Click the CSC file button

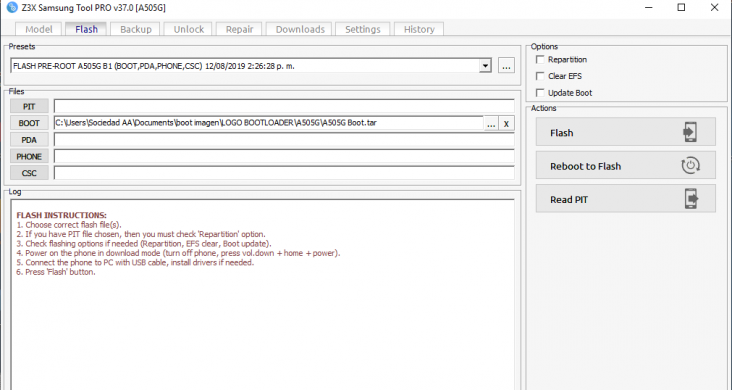point(29,173)
